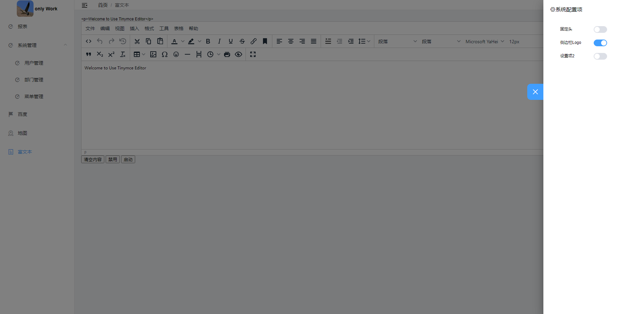Toggle italic formatting
Screen dimensions: 644x314
pyautogui.click(x=219, y=41)
